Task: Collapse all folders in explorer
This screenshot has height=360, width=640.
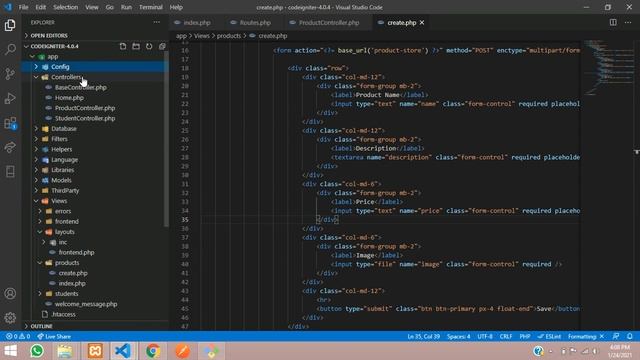Action: 162,46
